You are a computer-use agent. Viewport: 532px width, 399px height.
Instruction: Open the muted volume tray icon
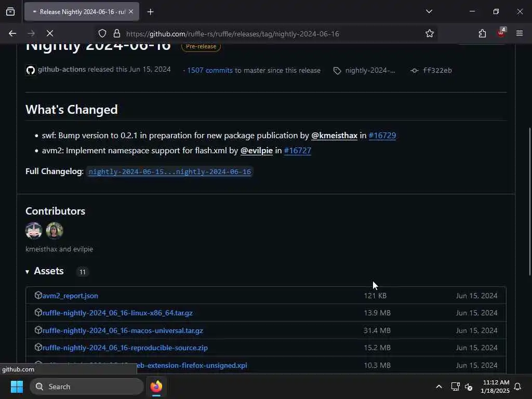tap(469, 387)
